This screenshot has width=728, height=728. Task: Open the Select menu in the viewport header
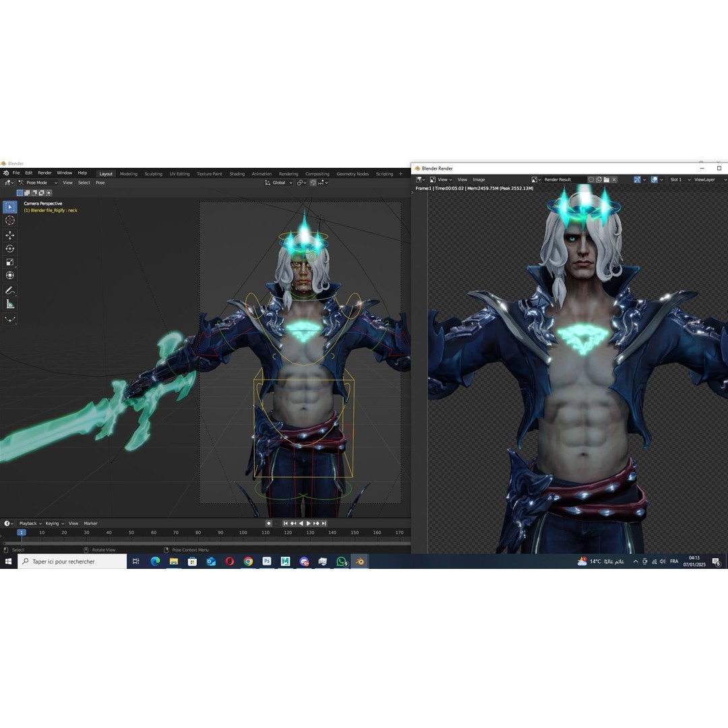click(84, 183)
